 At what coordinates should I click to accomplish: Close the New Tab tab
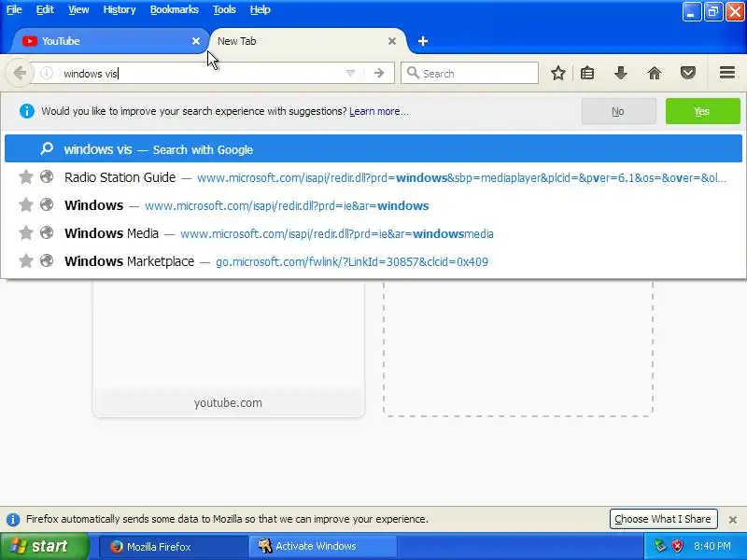coord(392,41)
